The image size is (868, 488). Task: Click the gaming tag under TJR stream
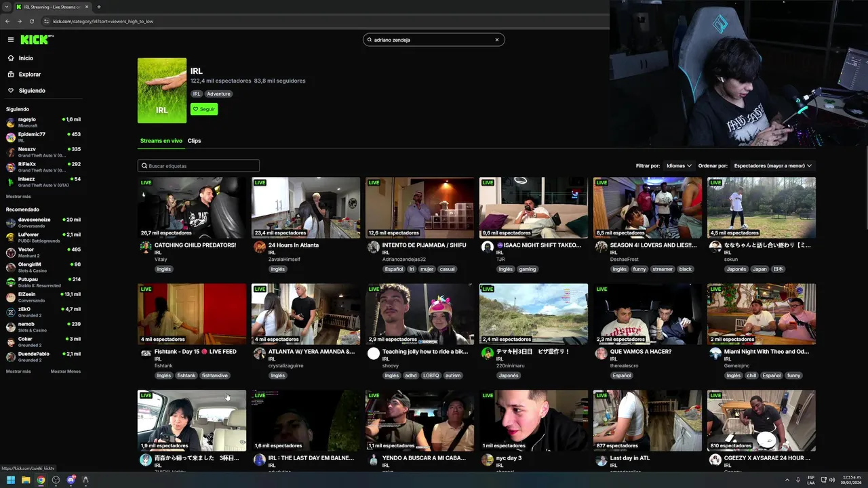528,269
